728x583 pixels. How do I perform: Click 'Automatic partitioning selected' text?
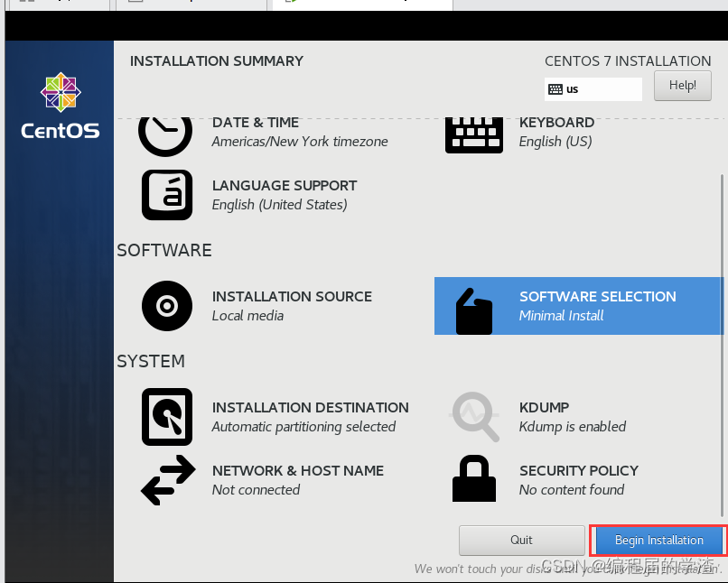click(303, 427)
